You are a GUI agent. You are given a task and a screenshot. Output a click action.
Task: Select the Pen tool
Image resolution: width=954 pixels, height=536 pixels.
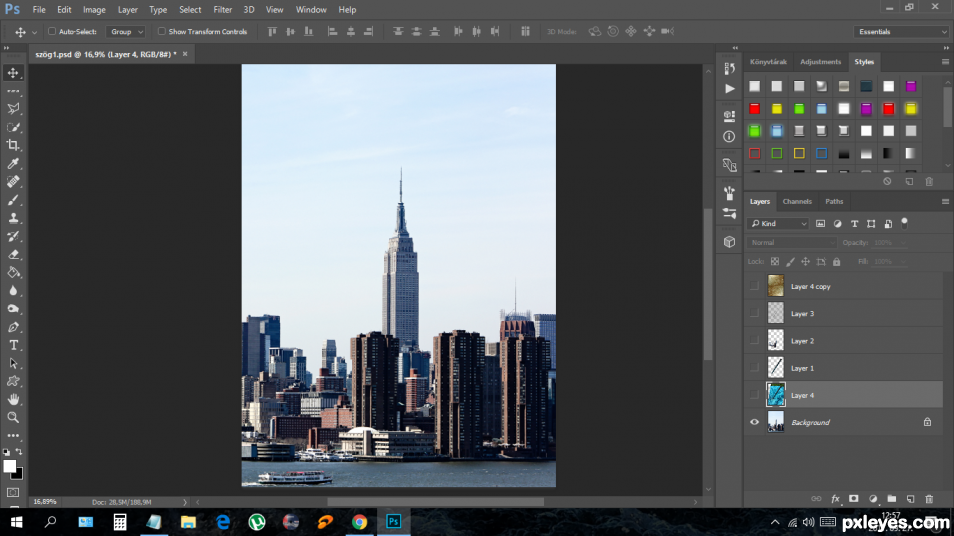13,327
